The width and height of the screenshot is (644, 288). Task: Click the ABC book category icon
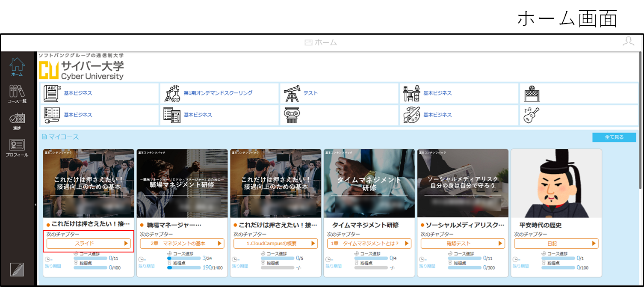coord(52,93)
